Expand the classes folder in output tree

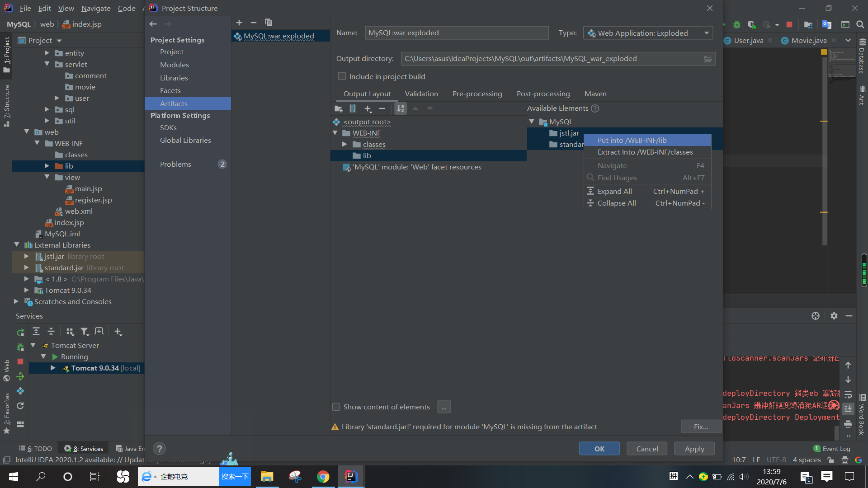pyautogui.click(x=344, y=144)
